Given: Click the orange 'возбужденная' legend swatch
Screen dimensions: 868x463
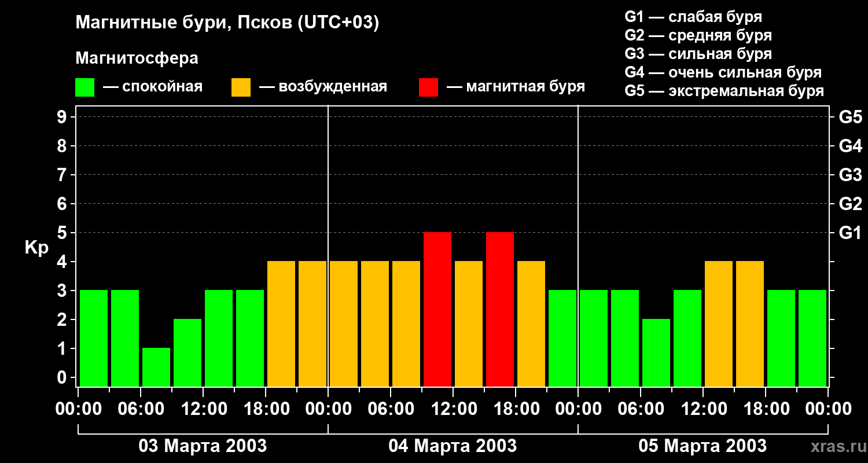Looking at the screenshot, I should [241, 87].
